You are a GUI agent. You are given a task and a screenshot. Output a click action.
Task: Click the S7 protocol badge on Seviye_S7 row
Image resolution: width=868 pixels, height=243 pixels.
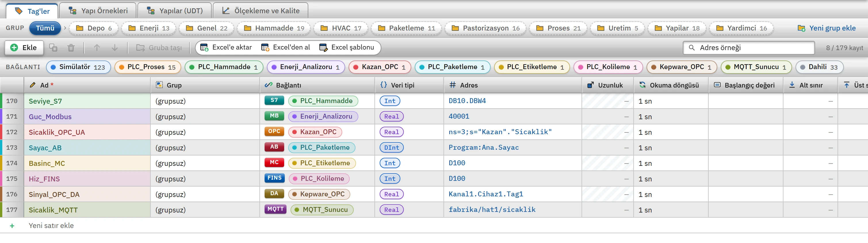click(x=274, y=100)
